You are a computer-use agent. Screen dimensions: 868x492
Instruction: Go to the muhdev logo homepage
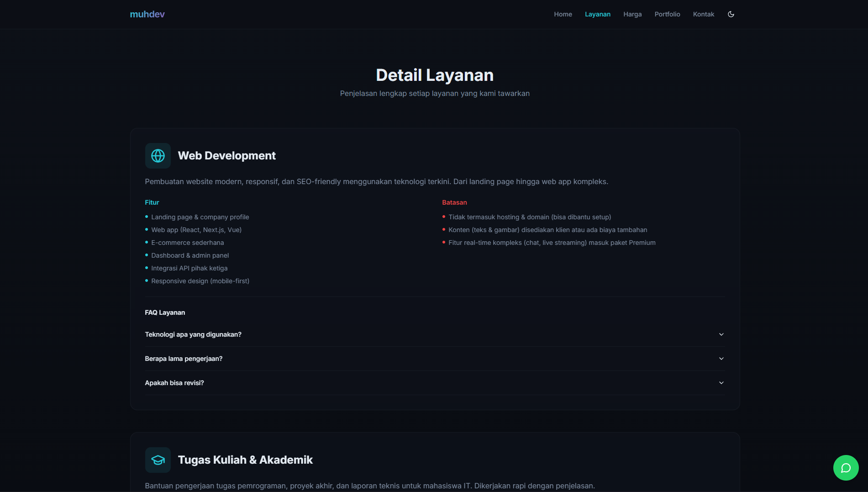click(x=147, y=14)
